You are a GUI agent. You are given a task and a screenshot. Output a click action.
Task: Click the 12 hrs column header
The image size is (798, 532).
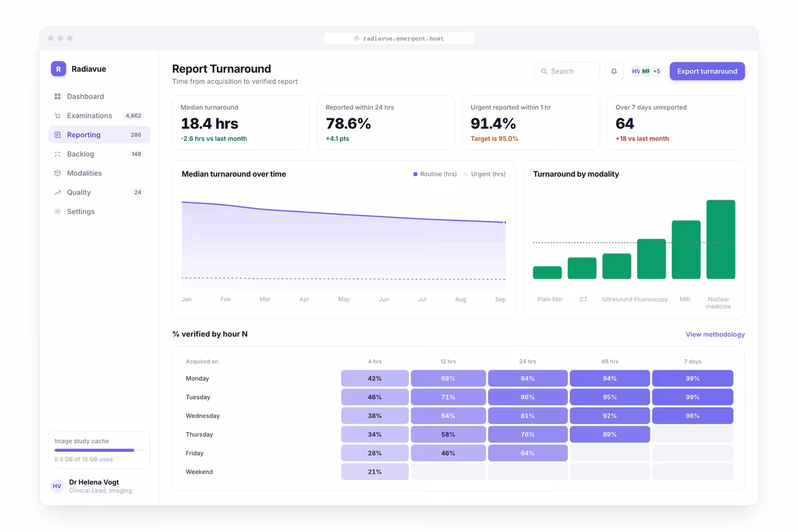point(448,362)
